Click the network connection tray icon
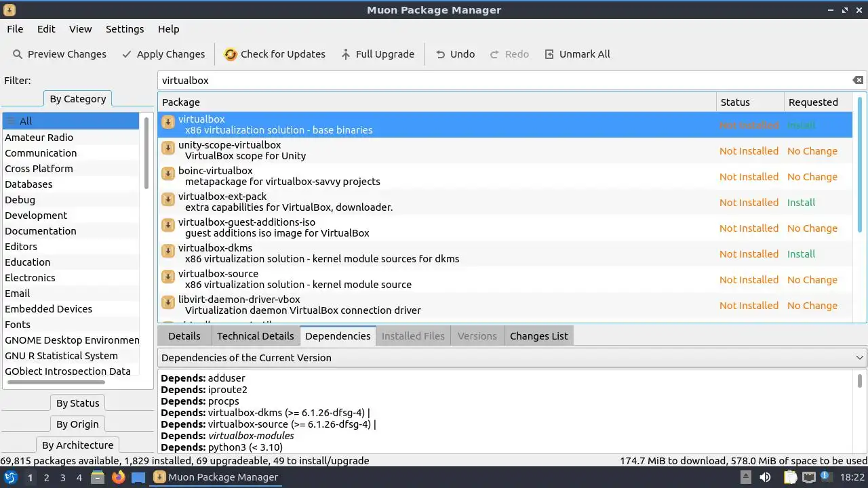This screenshot has height=488, width=868. 809,477
